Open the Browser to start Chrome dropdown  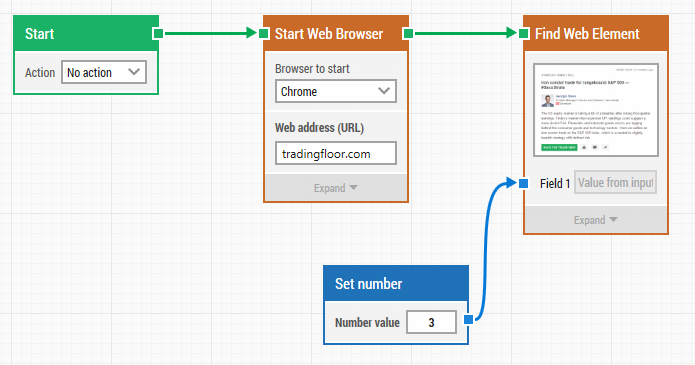336,91
